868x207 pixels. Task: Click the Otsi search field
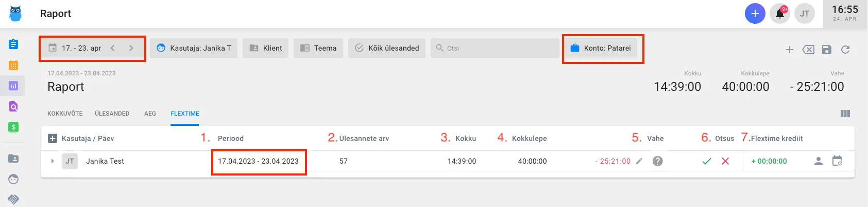pyautogui.click(x=495, y=48)
